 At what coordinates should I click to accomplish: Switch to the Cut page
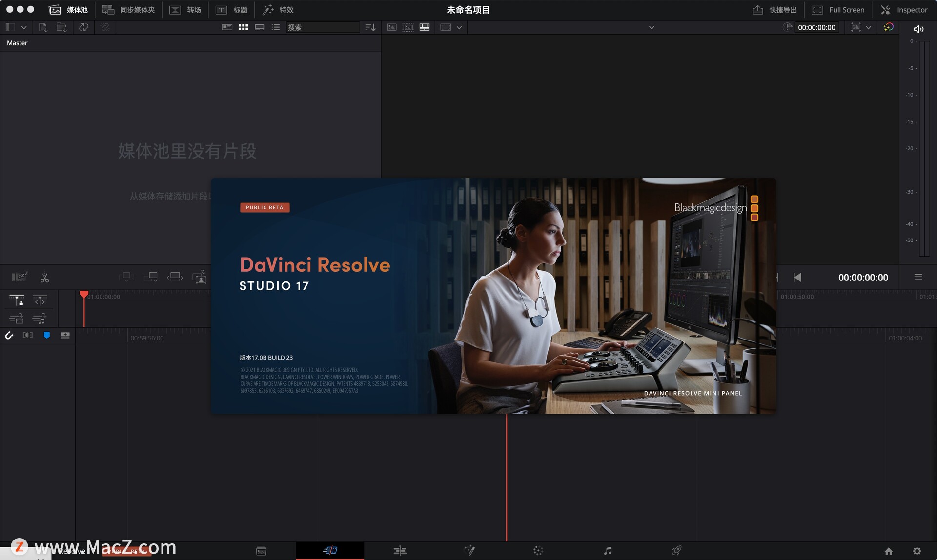[330, 550]
